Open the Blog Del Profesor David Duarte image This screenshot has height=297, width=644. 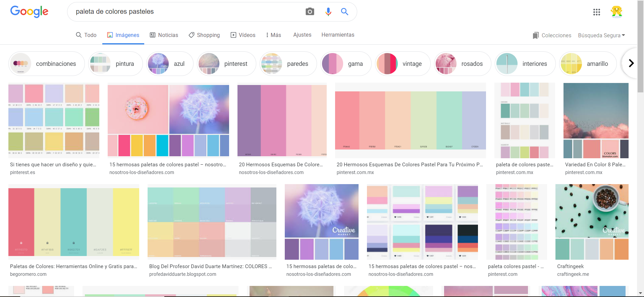(x=212, y=222)
